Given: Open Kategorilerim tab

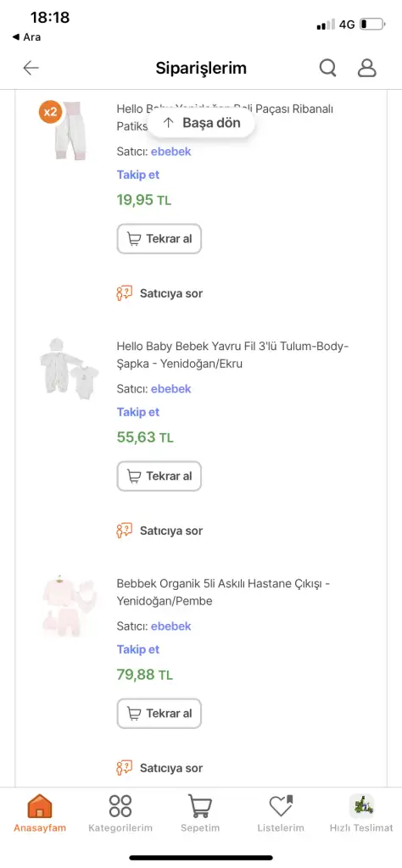Looking at the screenshot, I should tap(120, 813).
